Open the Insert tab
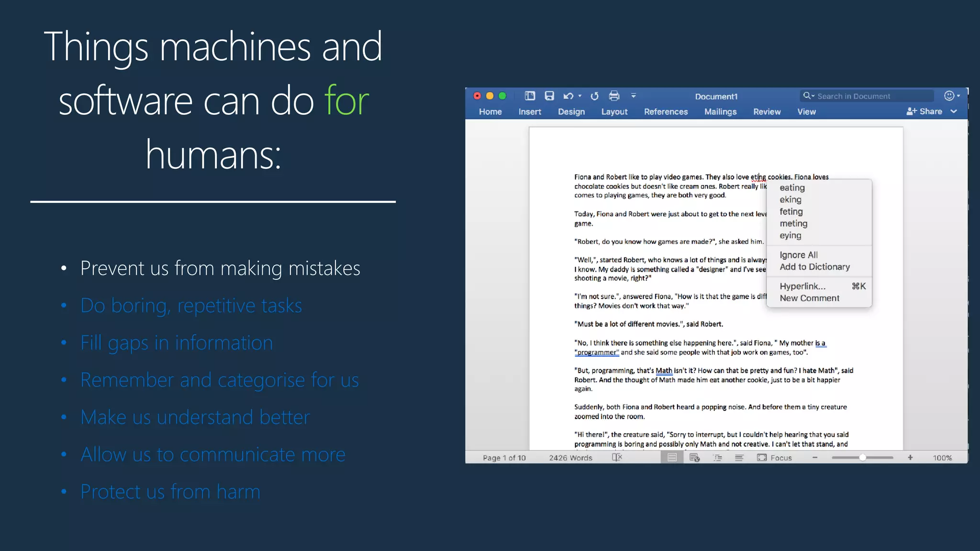This screenshot has width=980, height=551. (x=530, y=111)
